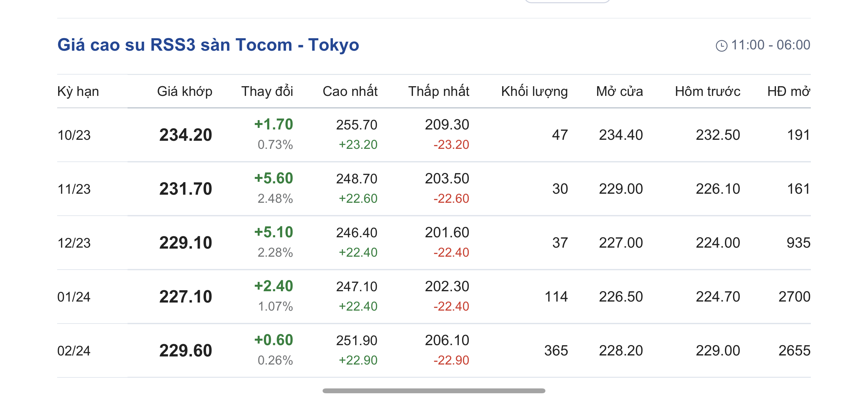
Task: Click the 'Cao nhất' column header
Action: tap(350, 91)
